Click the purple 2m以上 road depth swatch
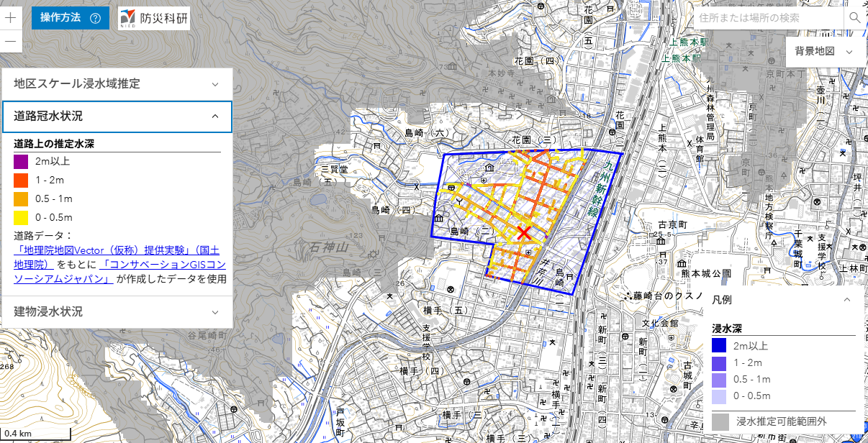The height and width of the screenshot is (443, 868). coord(21,162)
